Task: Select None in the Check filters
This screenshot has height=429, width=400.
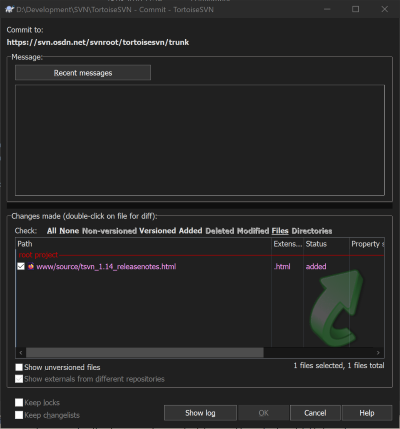Action: click(69, 231)
